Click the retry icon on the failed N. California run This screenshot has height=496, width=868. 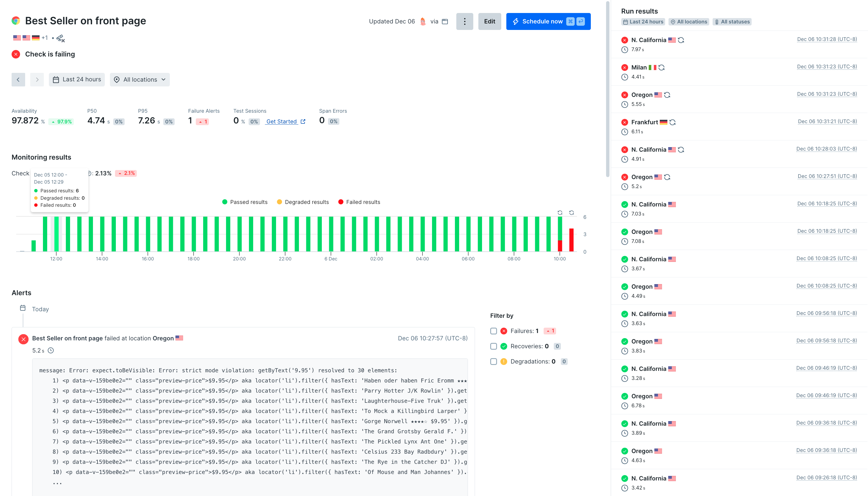680,40
